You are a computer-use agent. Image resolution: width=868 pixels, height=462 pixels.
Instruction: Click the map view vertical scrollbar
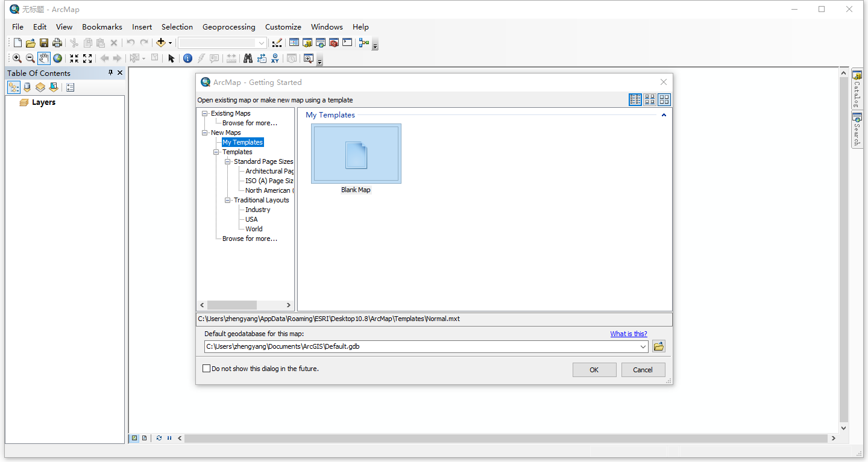[844, 251]
